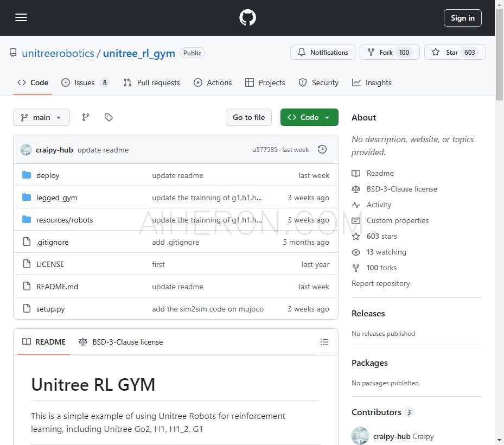Open the Insights tab
504x445 pixels.
pos(372,82)
